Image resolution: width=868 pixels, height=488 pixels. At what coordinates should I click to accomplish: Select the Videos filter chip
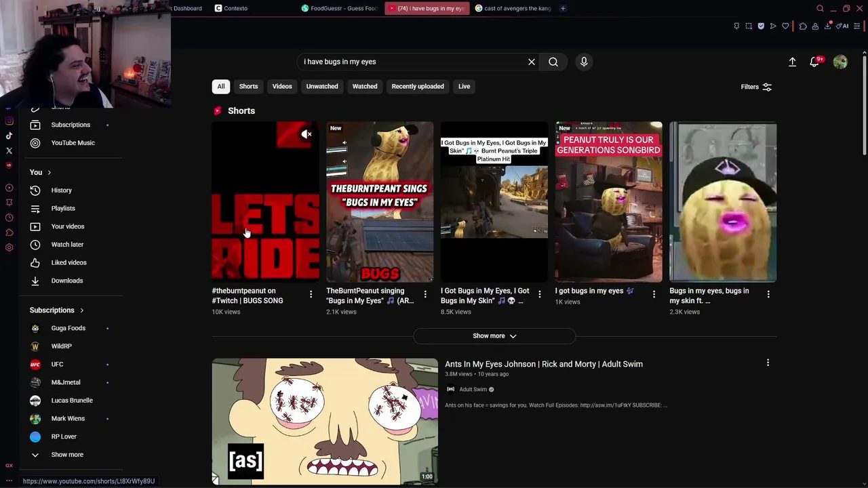click(x=282, y=86)
